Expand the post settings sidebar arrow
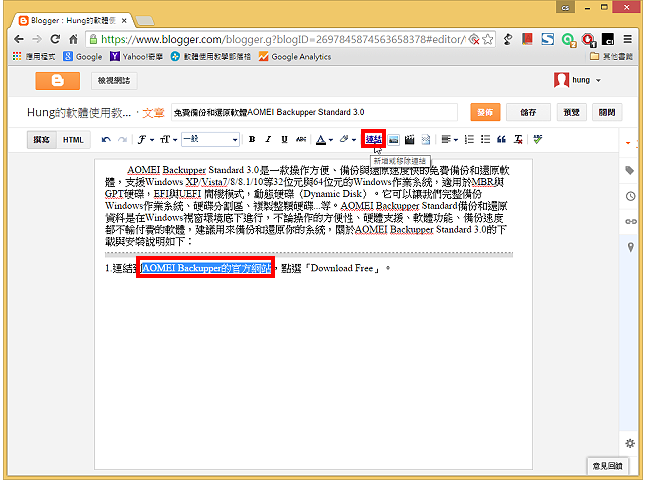This screenshot has height=483, width=646. (x=628, y=143)
